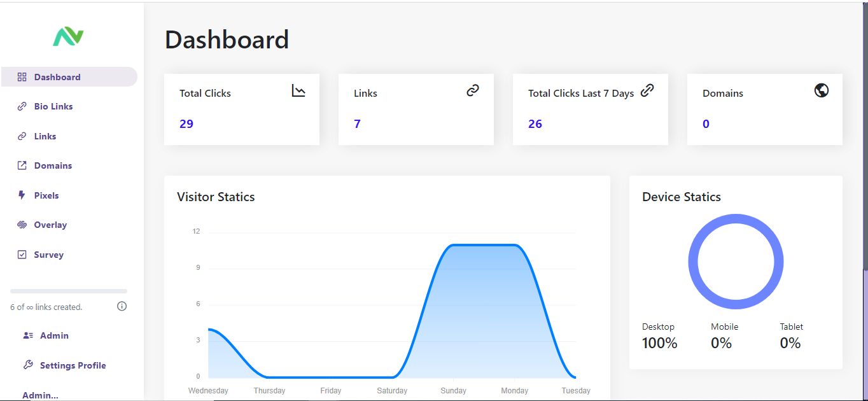868x401 pixels.
Task: Click the Bio Links chain icon
Action: pos(22,106)
